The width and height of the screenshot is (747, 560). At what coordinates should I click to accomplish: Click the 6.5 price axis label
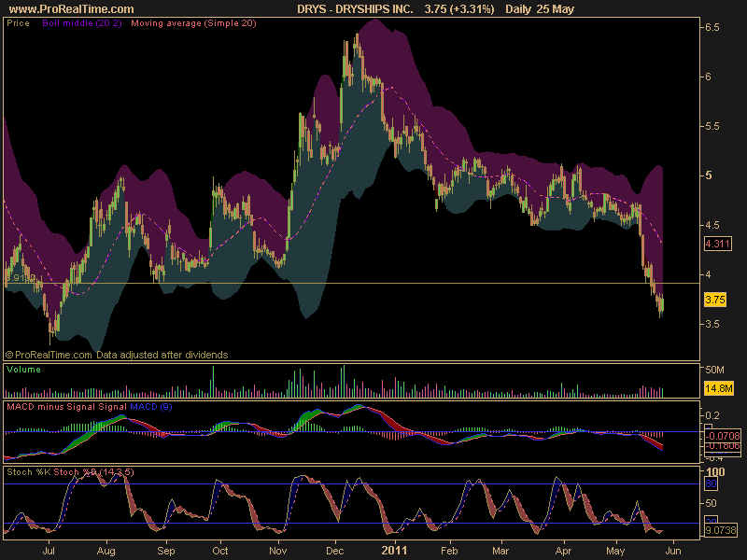coord(712,28)
